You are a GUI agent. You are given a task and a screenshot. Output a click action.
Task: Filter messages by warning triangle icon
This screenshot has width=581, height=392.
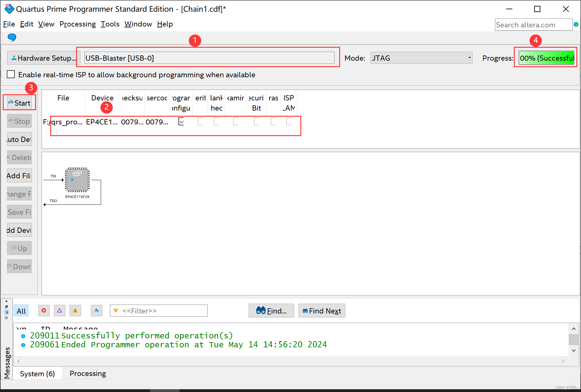(x=75, y=310)
